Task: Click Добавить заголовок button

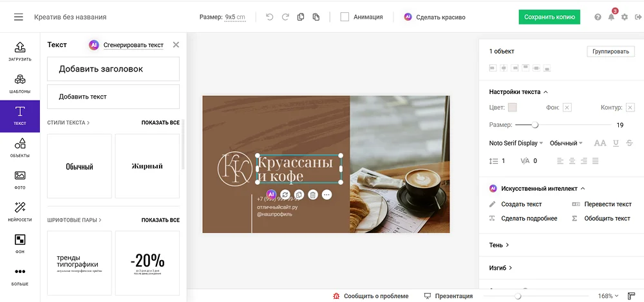Action: pos(113,69)
